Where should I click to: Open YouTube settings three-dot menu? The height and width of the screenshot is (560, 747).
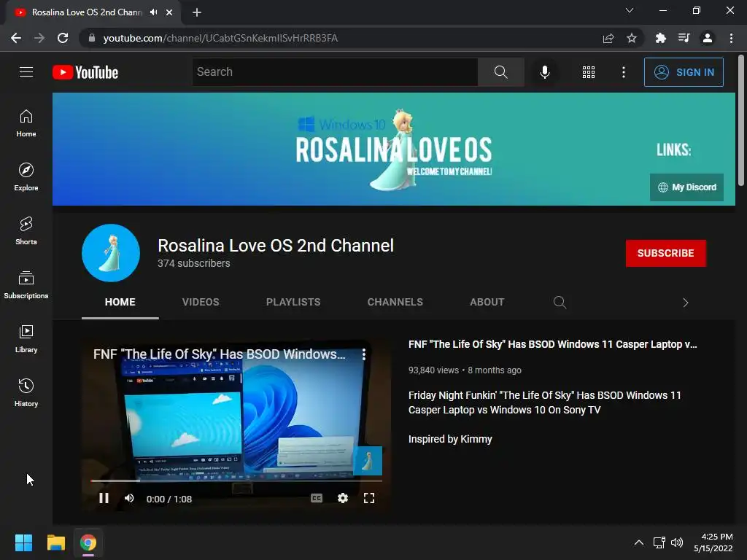point(623,72)
